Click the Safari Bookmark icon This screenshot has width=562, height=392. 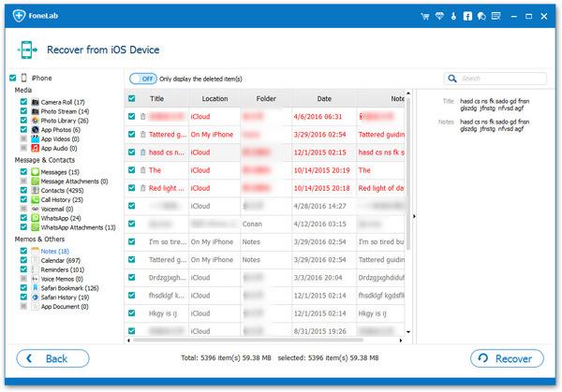tap(36, 288)
